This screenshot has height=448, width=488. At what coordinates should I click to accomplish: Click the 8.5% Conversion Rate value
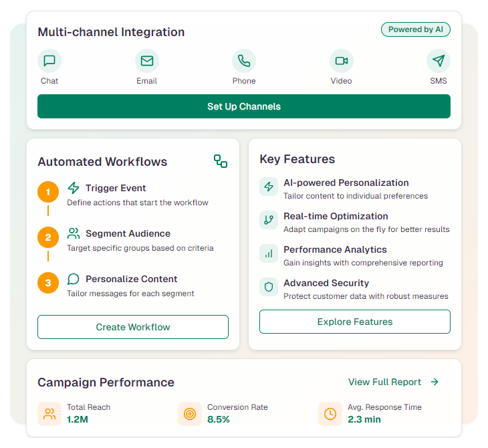coord(219,419)
